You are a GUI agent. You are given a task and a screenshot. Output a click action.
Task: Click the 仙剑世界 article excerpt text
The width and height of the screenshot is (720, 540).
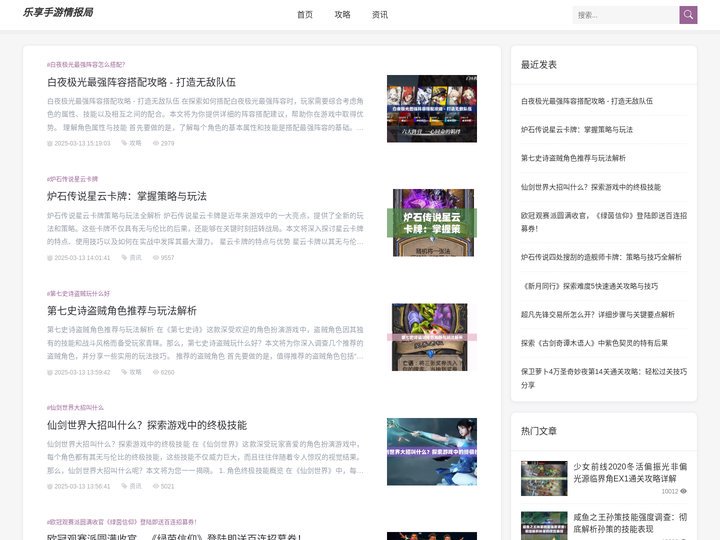205,457
